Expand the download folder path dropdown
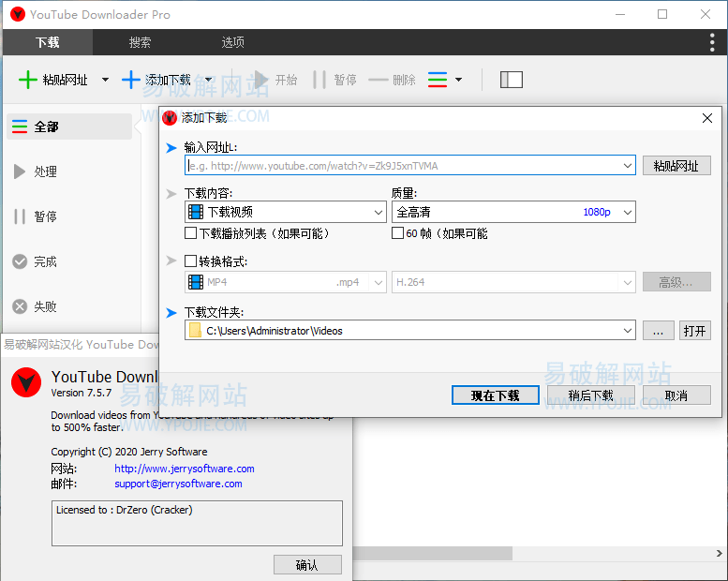Screen dimensions: 728x581 coord(627,331)
